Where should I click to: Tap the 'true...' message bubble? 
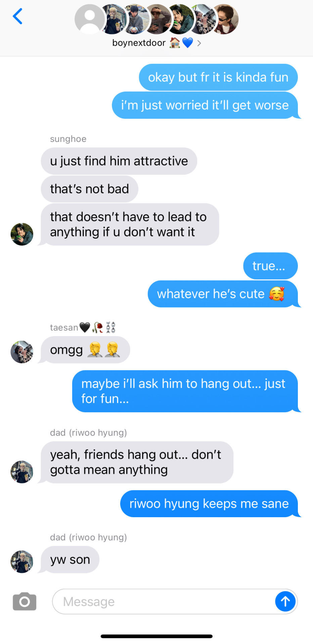[x=270, y=266]
